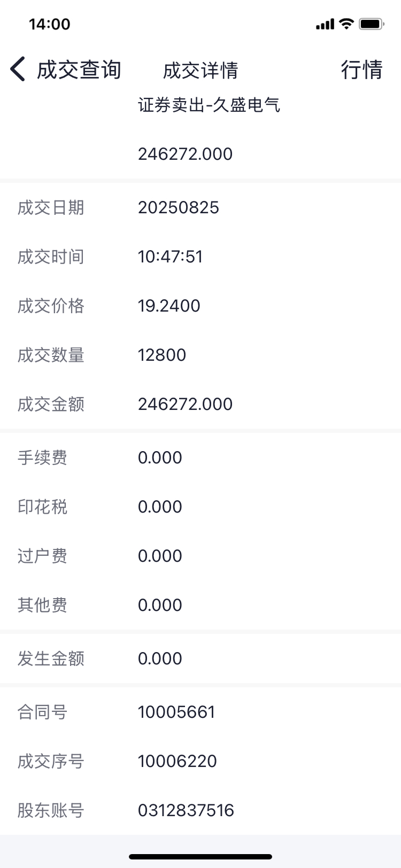
Task: Tap the 成交详情 page title
Action: pyautogui.click(x=200, y=71)
